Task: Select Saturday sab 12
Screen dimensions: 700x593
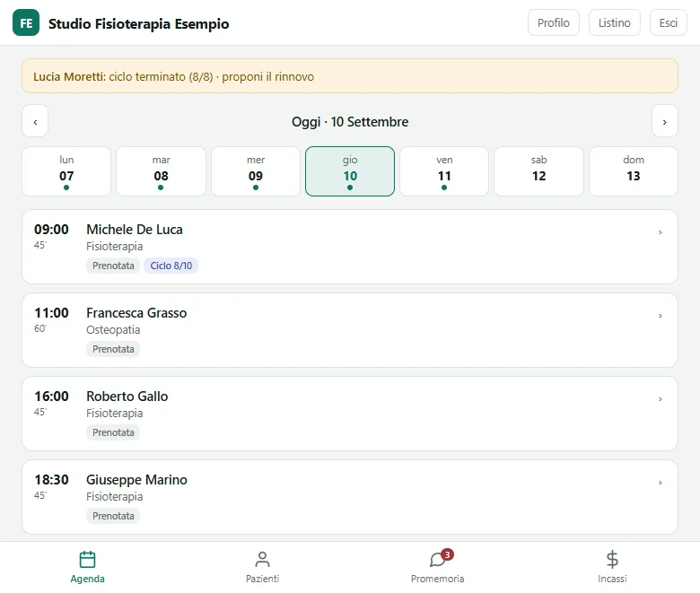Action: point(538,171)
